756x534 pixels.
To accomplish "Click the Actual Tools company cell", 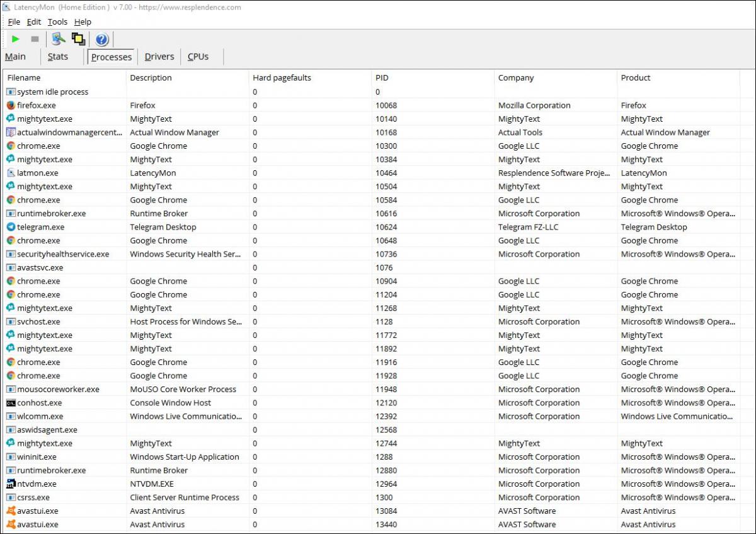I will click(x=520, y=132).
